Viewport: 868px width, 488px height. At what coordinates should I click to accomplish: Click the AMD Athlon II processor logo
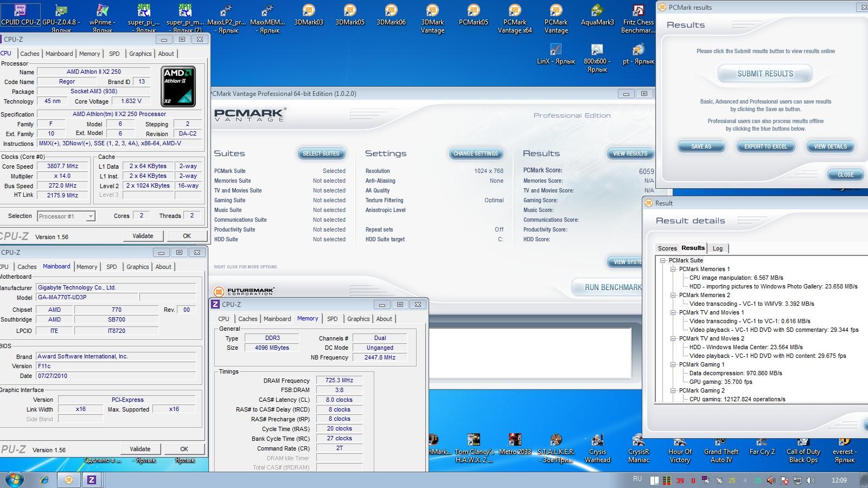(178, 86)
